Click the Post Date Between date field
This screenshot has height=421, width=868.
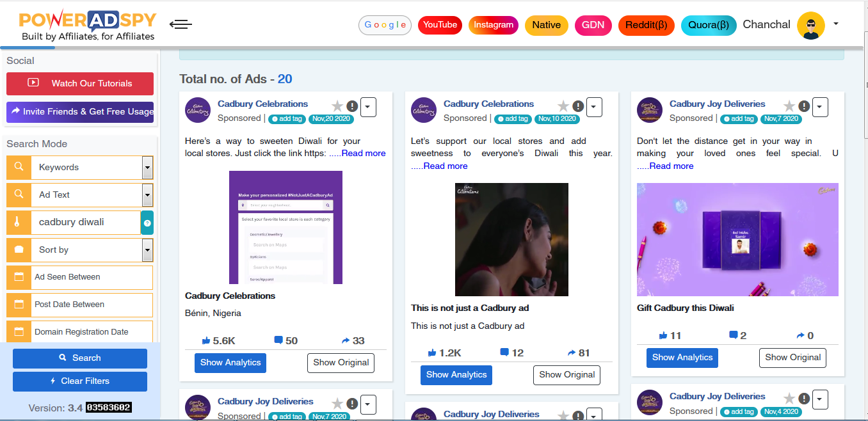pos(92,305)
